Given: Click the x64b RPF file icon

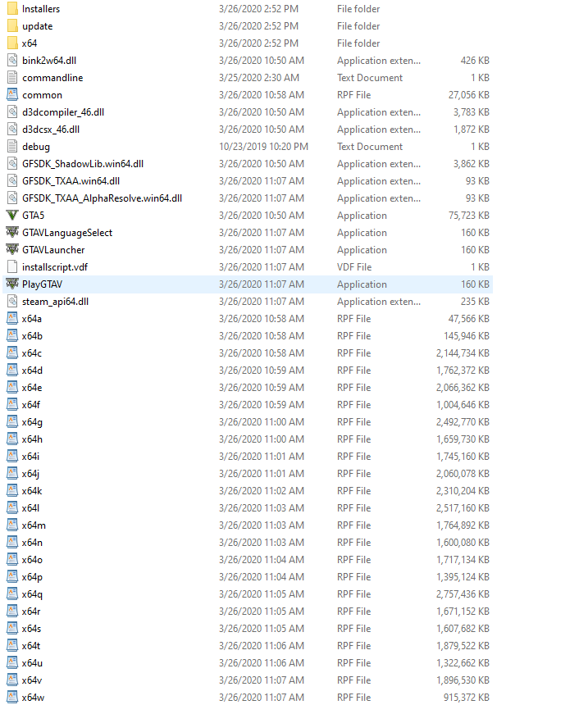Looking at the screenshot, I should click(x=13, y=335).
